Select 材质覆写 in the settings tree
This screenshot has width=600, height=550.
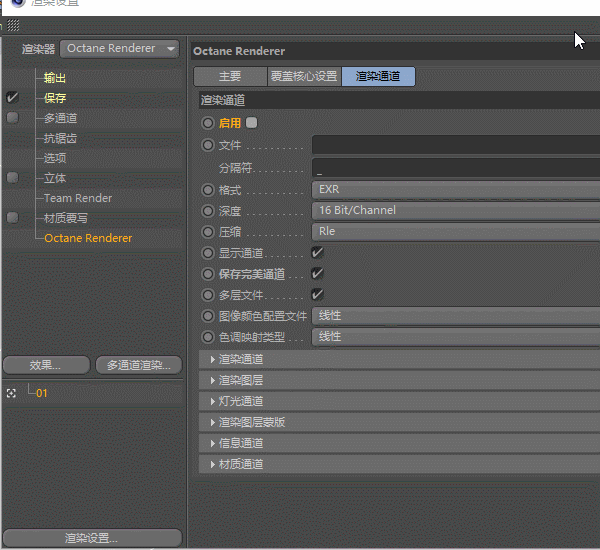click(66, 218)
